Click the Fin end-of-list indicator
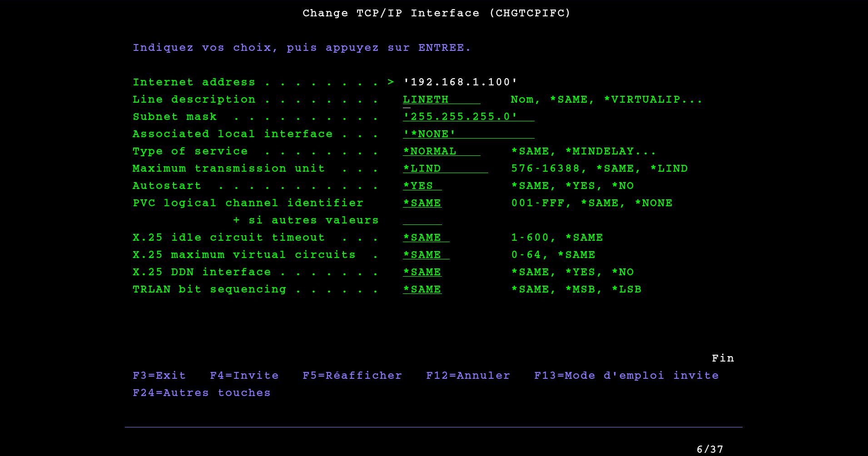868x456 pixels. [x=723, y=358]
